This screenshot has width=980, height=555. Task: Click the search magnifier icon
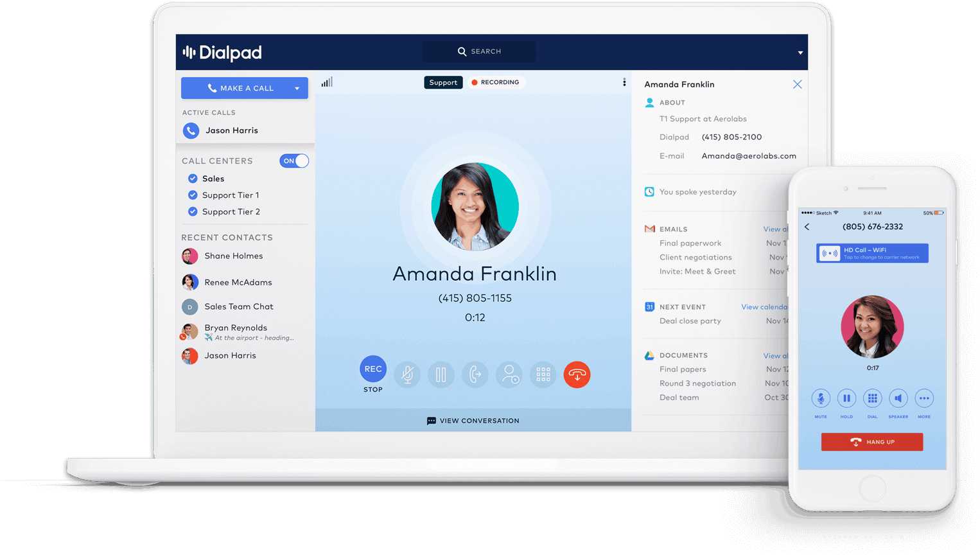462,51
